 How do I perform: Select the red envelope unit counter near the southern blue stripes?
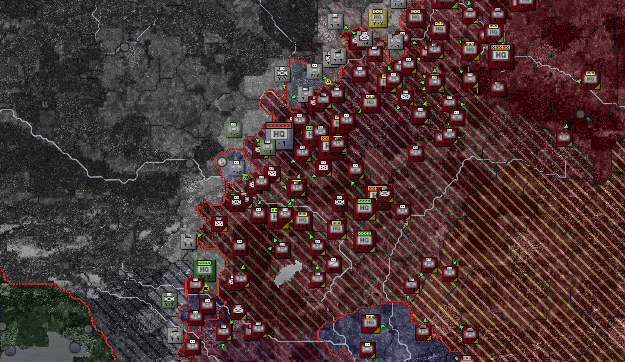(x=238, y=311)
